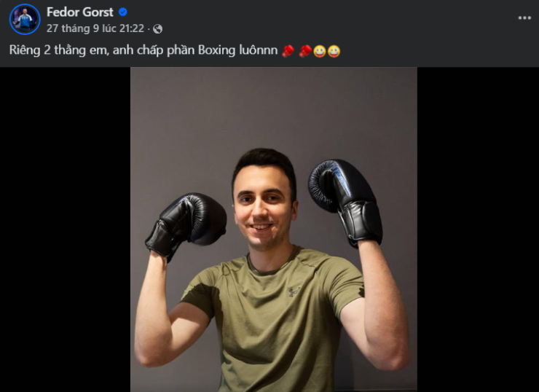This screenshot has width=539, height=392.
Task: Click the Under Armour logo on the shirt
Action: (x=293, y=292)
